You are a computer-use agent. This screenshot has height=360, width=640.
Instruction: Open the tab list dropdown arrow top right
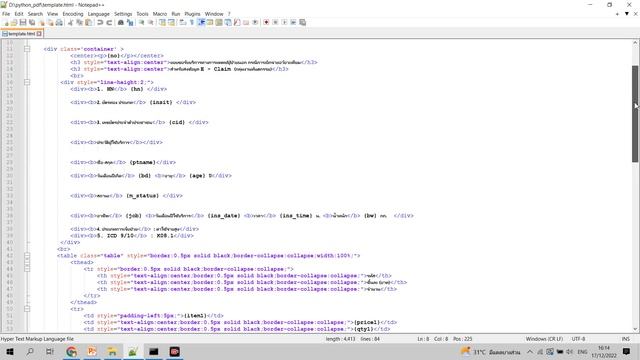point(627,14)
